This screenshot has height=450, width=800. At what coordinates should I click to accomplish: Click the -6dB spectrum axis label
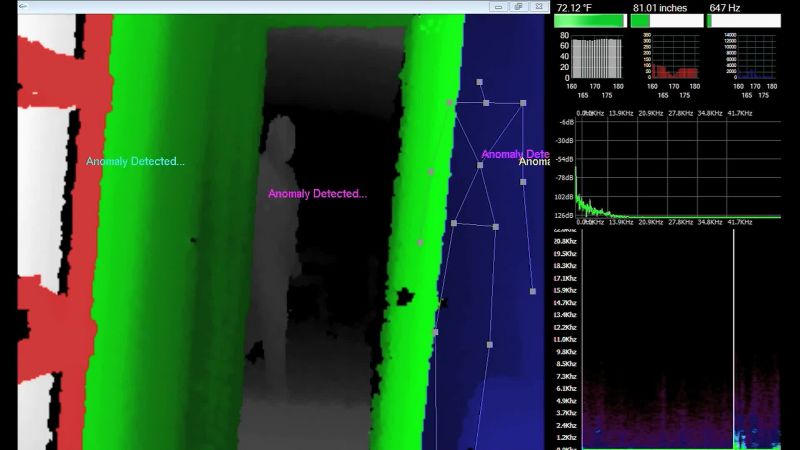coord(567,122)
